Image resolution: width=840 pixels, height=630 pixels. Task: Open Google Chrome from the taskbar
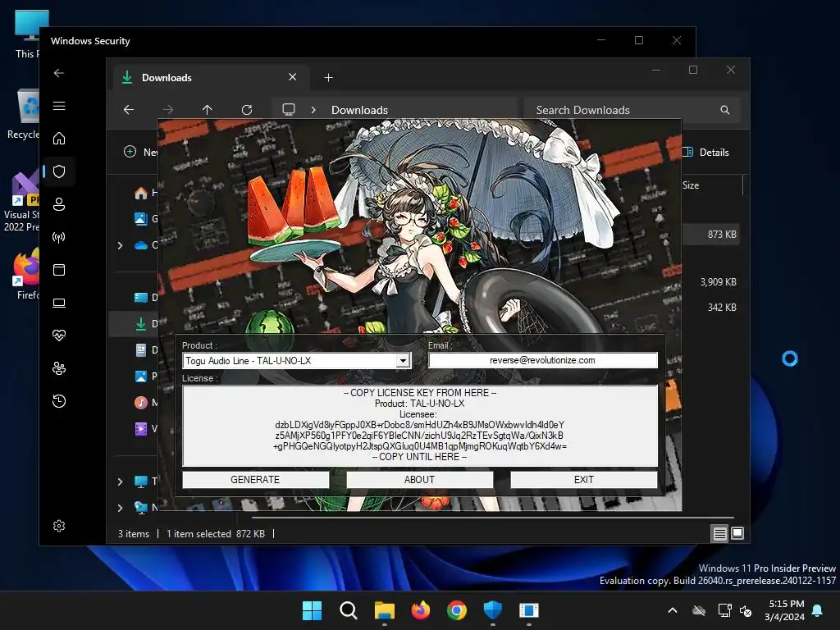click(456, 610)
